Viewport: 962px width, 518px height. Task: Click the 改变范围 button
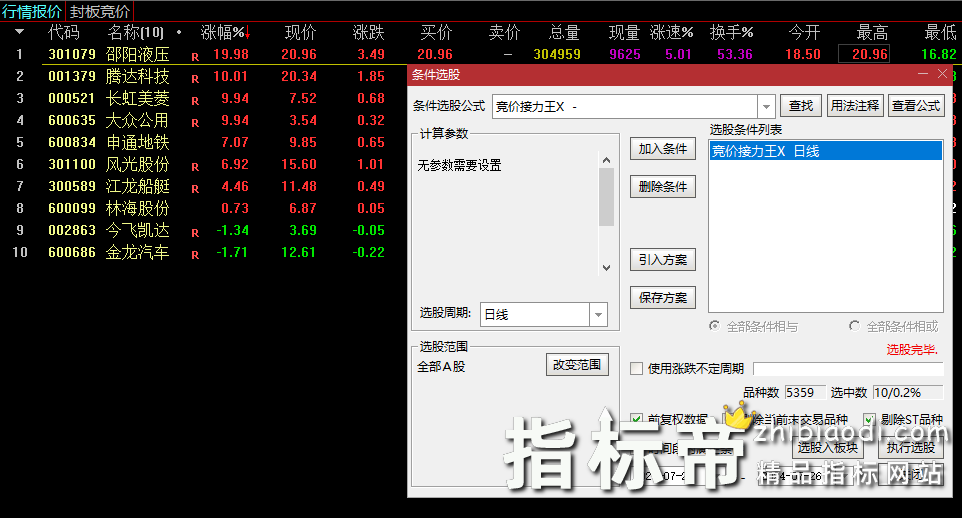[577, 365]
